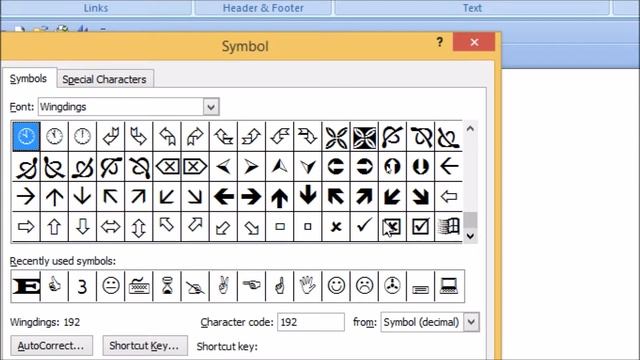Select the outlined right arrow symbol
Screen dimensions: 640x360
point(26,227)
